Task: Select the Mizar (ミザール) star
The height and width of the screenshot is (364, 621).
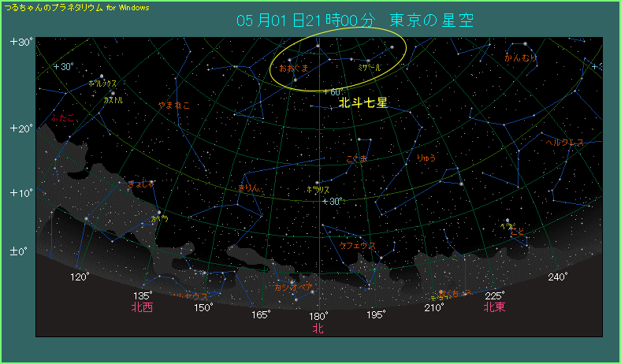Action: pyautogui.click(x=368, y=61)
